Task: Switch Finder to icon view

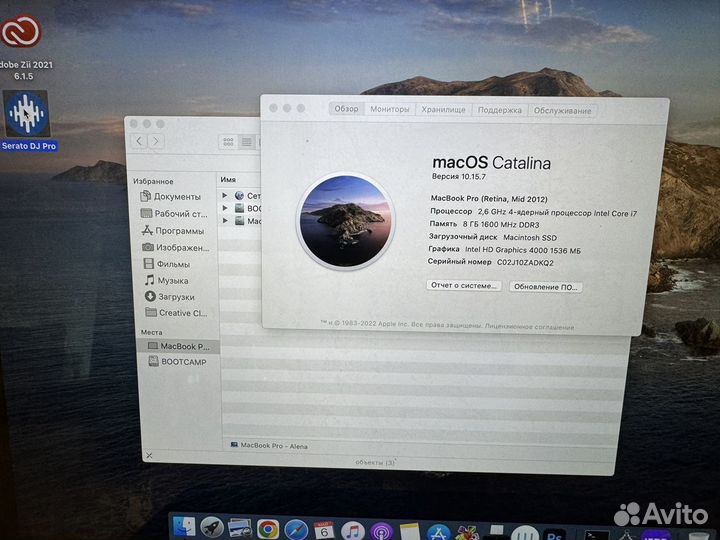Action: pyautogui.click(x=228, y=142)
